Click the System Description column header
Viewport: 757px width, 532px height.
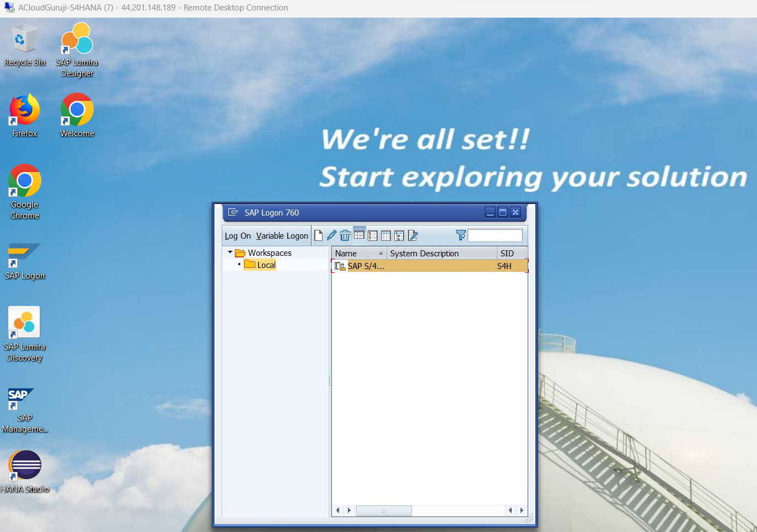pos(441,254)
